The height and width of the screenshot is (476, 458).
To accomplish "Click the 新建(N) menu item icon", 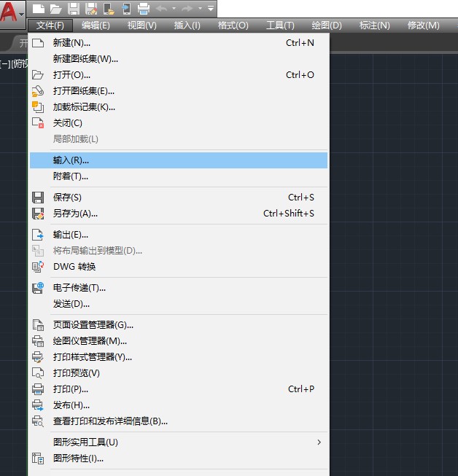I will point(38,43).
